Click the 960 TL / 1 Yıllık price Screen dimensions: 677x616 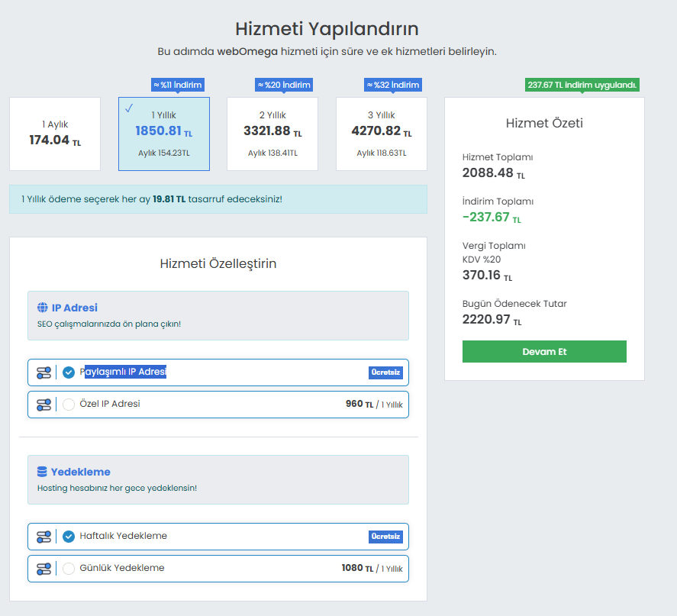[x=374, y=404]
